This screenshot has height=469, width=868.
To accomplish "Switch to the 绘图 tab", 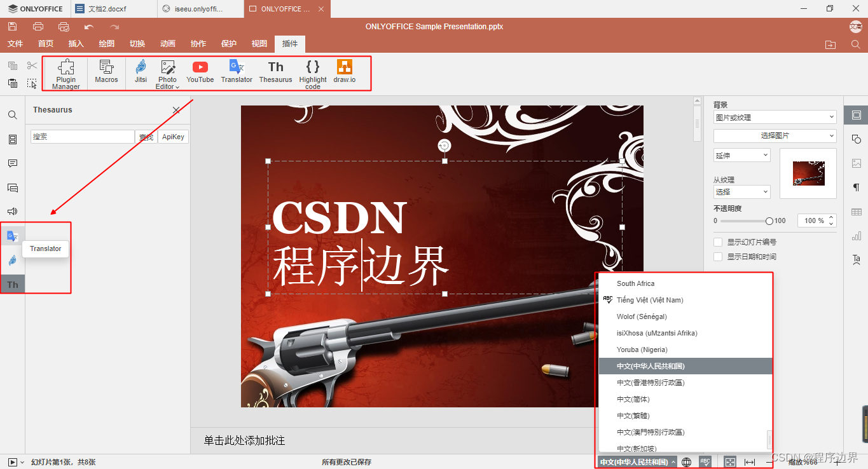I will coord(107,44).
